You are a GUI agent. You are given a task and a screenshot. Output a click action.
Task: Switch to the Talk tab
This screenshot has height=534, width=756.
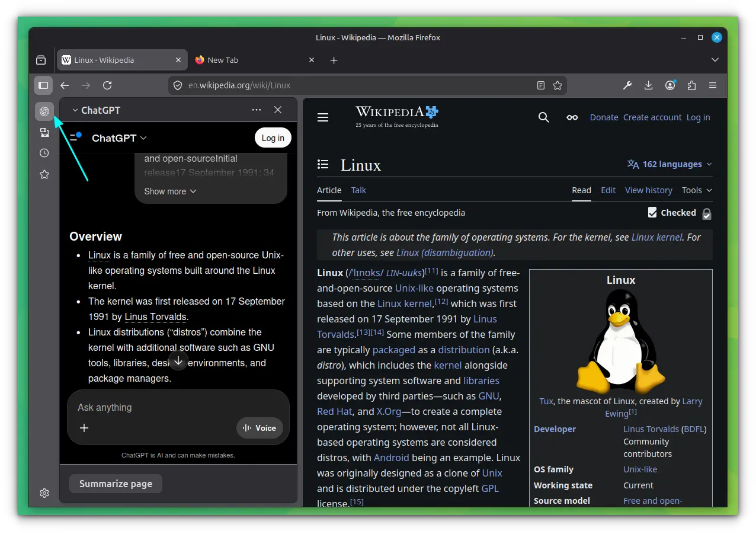(x=358, y=190)
